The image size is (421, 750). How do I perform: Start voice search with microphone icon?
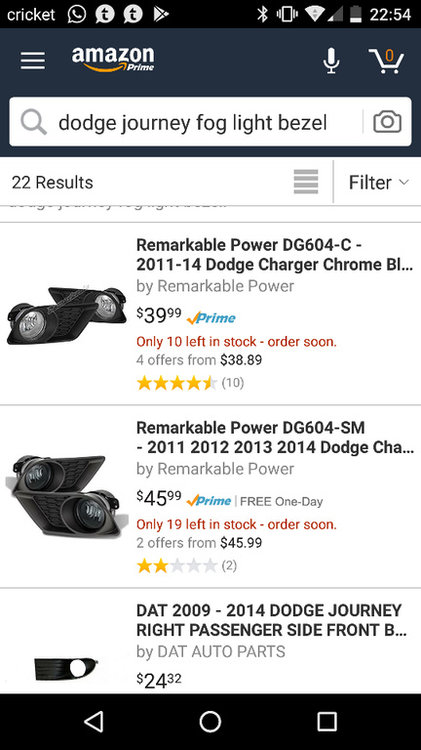click(x=331, y=61)
